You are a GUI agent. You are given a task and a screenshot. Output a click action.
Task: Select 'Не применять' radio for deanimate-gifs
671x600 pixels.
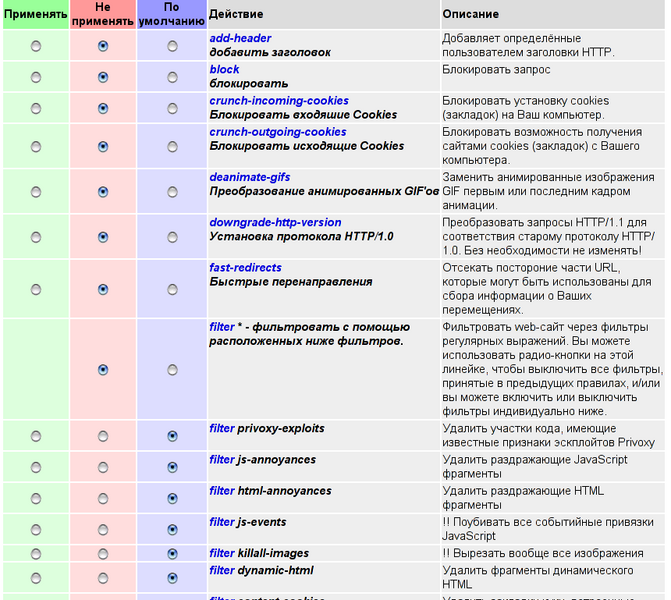coord(103,192)
